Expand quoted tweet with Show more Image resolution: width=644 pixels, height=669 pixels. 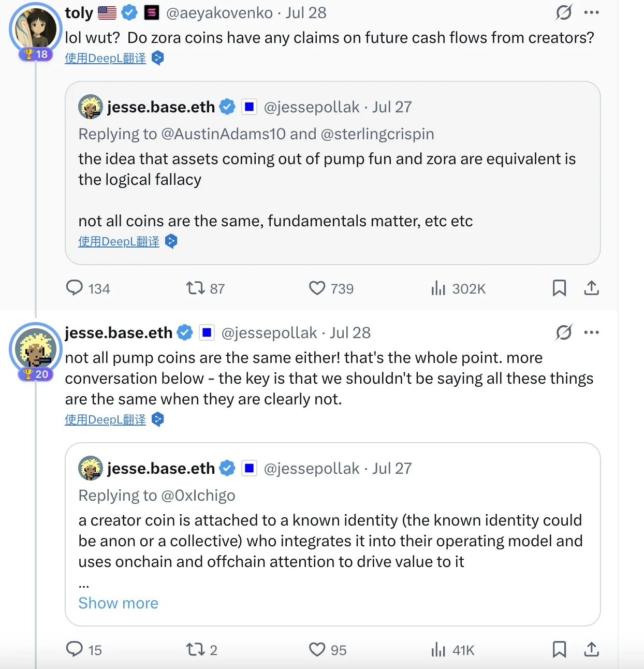tap(118, 603)
